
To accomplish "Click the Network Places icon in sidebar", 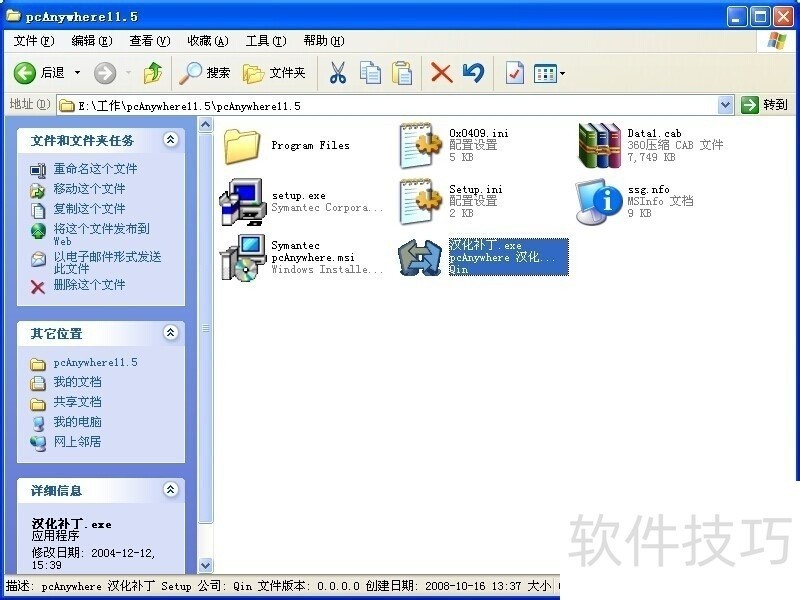I will coord(38,443).
